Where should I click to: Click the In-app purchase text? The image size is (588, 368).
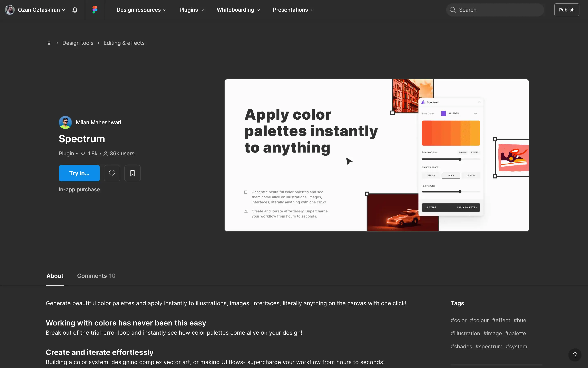click(79, 189)
